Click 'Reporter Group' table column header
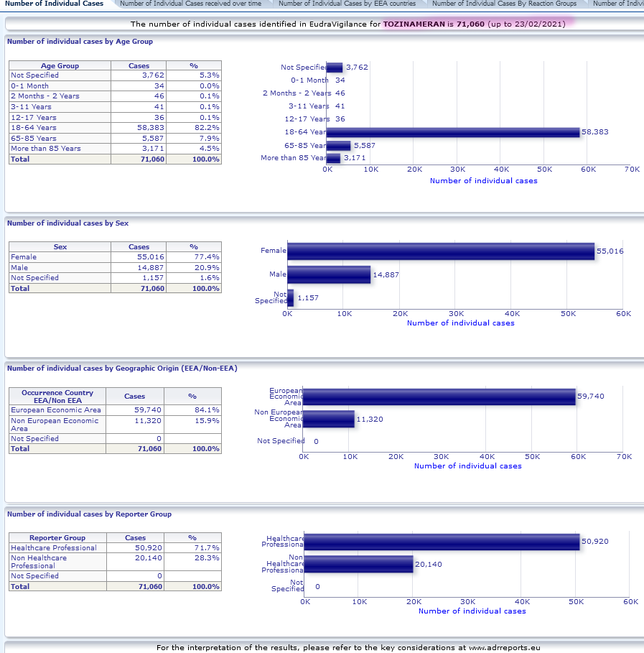This screenshot has height=653, width=644. tap(57, 537)
